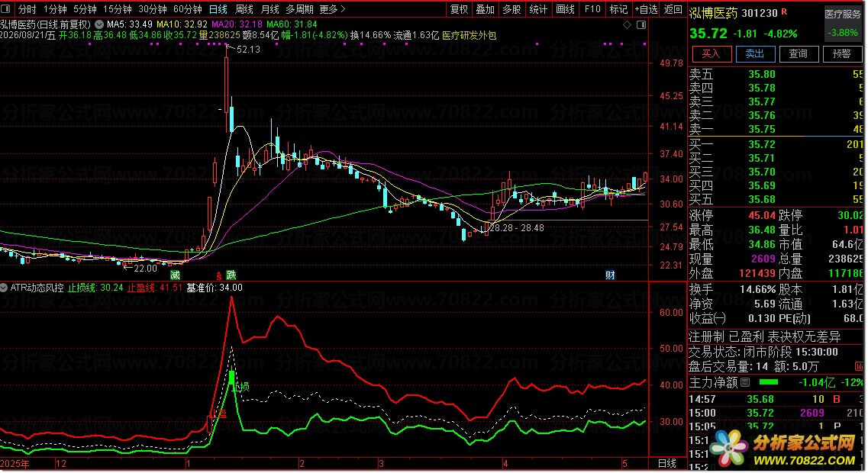Click the 止损线: 30.24 label
Screen dimensions: 868x473
coord(95,288)
